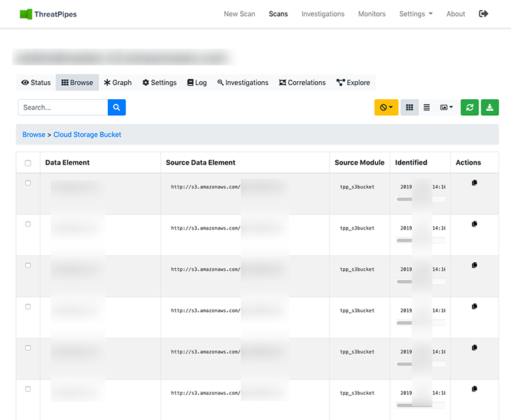Open the image export dropdown
Viewport: 511px width, 420px height.
click(446, 107)
